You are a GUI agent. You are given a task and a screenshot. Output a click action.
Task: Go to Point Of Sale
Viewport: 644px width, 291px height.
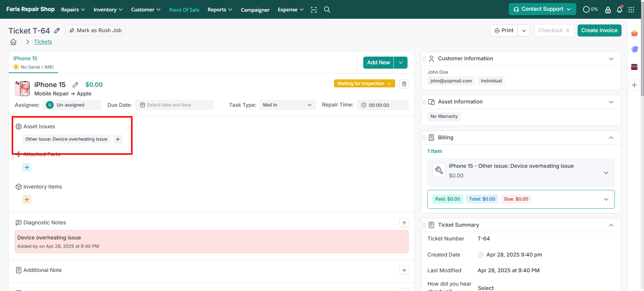click(x=184, y=10)
